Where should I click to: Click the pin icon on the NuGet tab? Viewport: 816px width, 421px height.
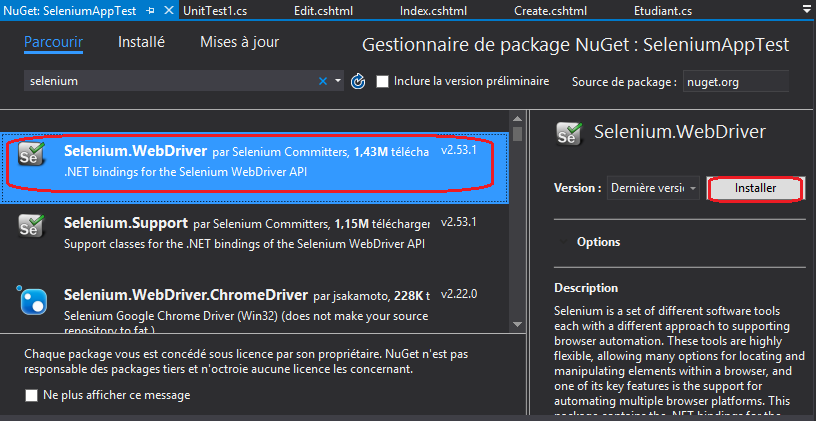150,11
